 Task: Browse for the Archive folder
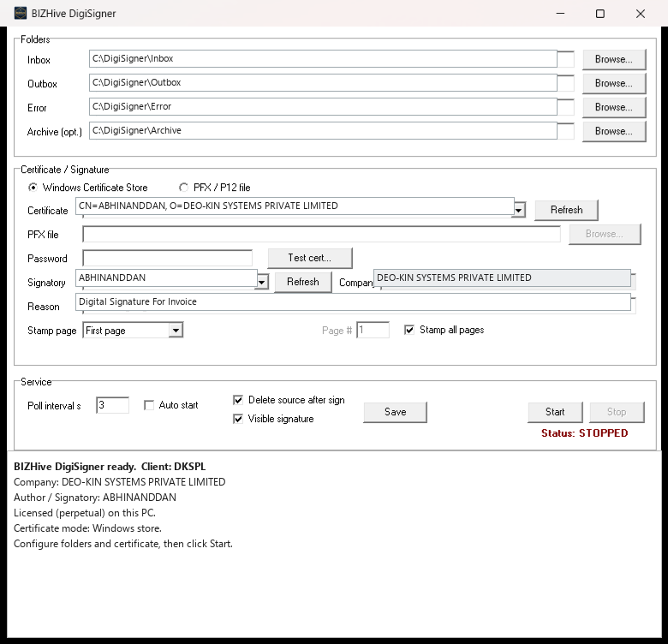(614, 131)
